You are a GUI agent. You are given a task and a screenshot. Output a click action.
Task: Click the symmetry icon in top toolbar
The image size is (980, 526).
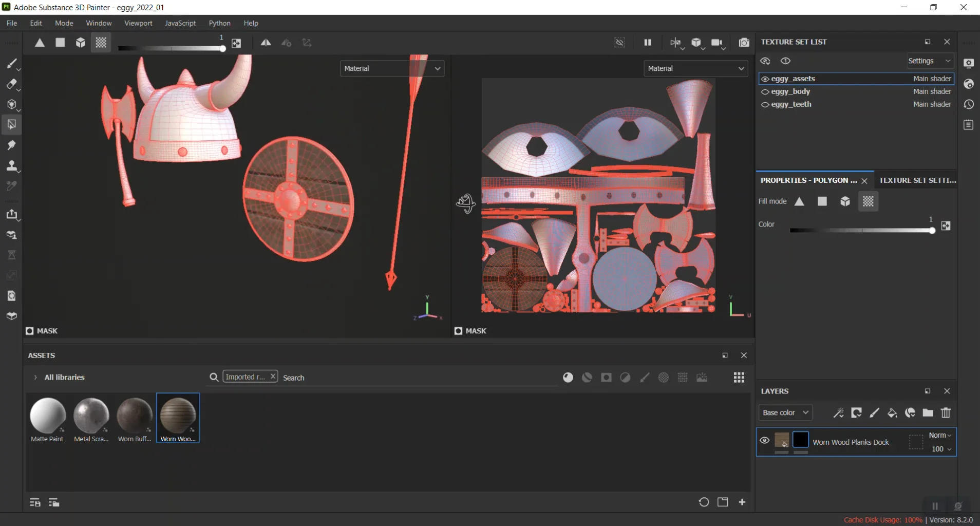266,43
